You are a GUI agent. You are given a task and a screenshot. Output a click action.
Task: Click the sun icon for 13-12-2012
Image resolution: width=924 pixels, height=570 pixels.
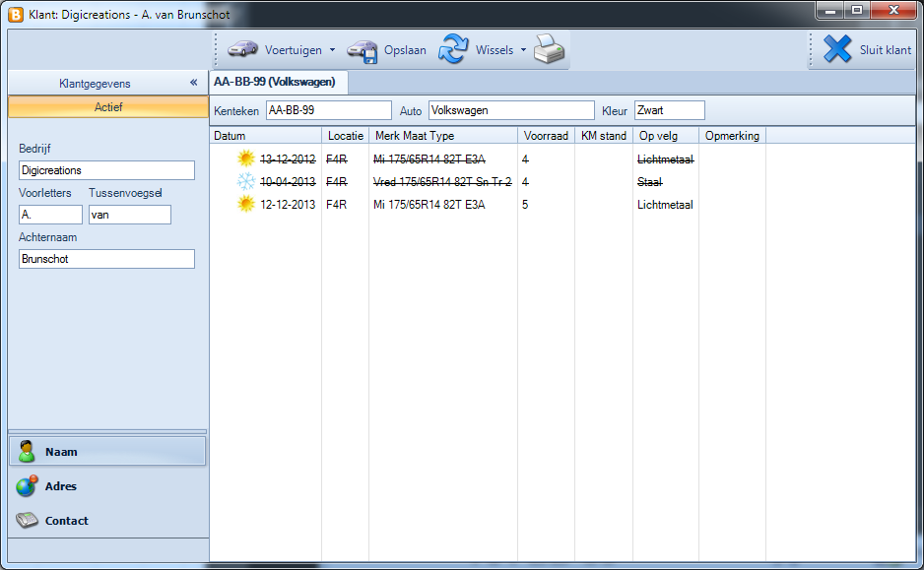tap(245, 158)
